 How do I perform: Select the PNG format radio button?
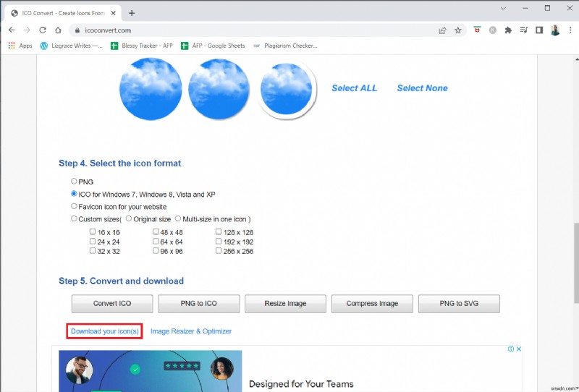tap(74, 182)
